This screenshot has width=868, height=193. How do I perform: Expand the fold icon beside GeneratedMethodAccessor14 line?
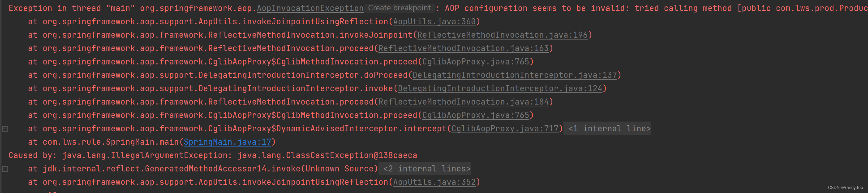(5, 169)
